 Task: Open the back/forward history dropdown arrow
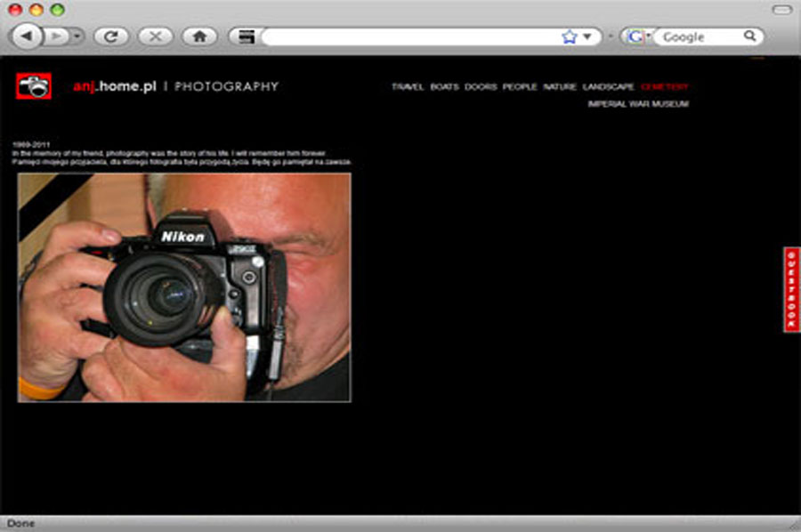click(x=78, y=36)
